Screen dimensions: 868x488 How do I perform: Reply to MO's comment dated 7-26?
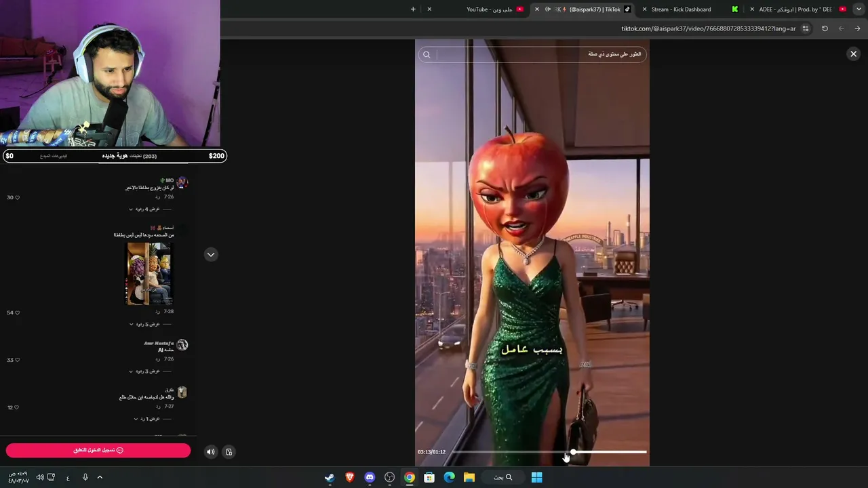pyautogui.click(x=157, y=197)
